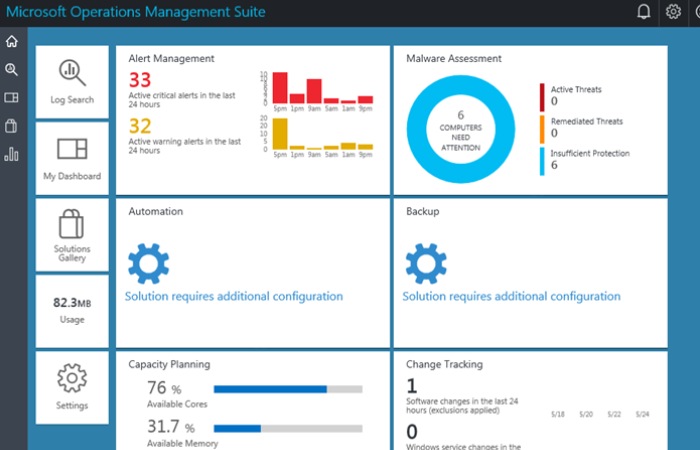Click the Automation tile heading

pos(155,211)
